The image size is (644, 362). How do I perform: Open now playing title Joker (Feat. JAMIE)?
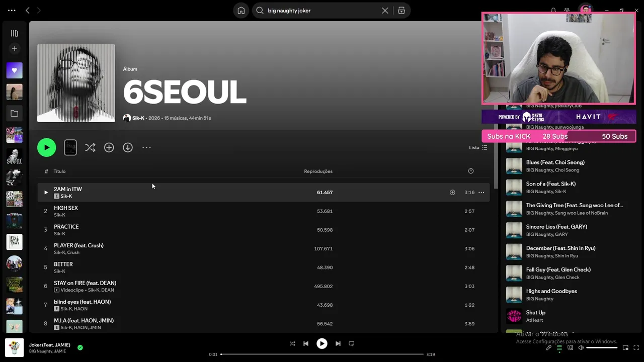[x=49, y=345]
